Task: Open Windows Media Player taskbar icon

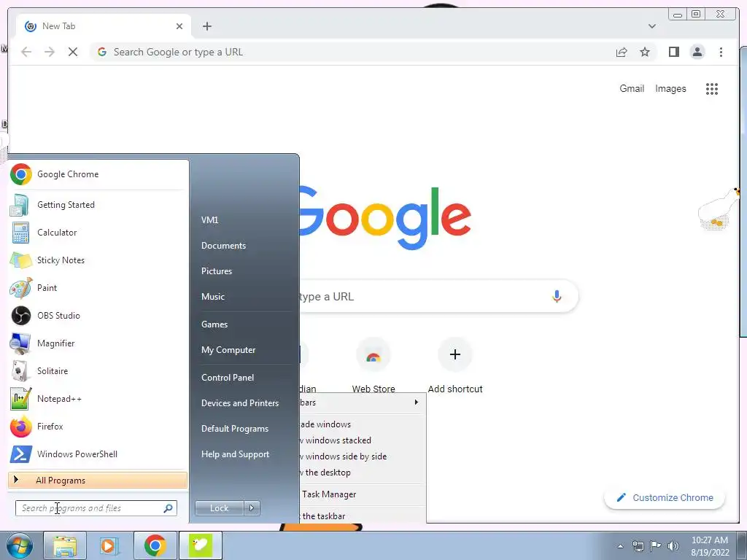Action: point(109,545)
